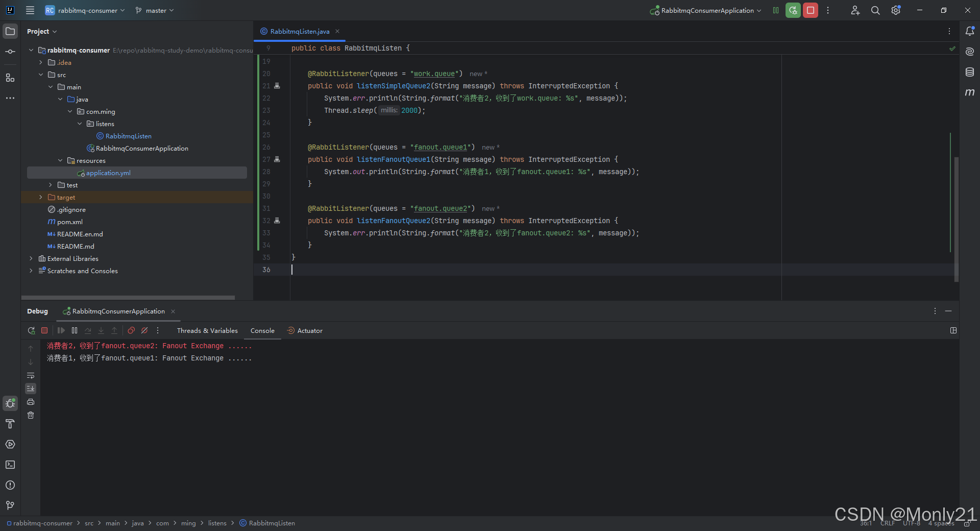The height and width of the screenshot is (531, 980).
Task: Switch to the Actuator tab
Action: pos(305,331)
